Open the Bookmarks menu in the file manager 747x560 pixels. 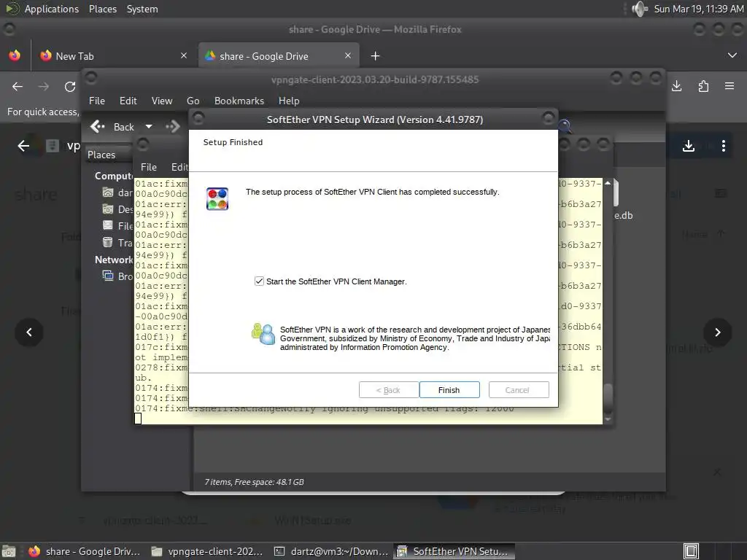point(239,101)
